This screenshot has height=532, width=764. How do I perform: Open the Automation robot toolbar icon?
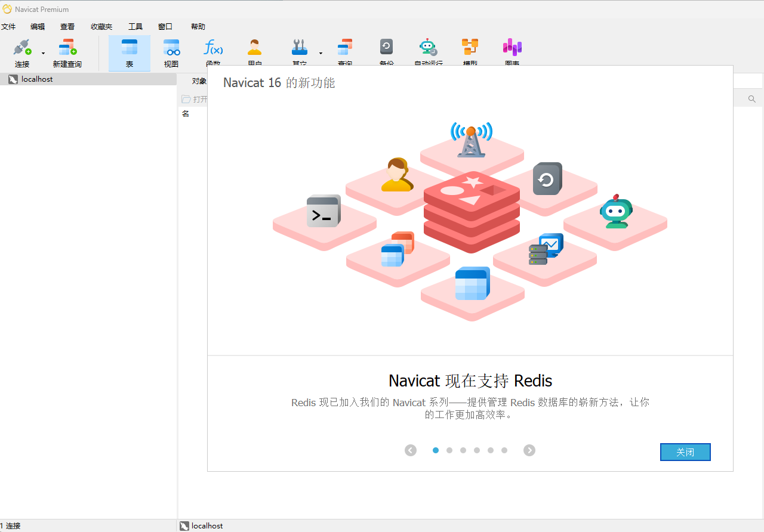(x=428, y=48)
